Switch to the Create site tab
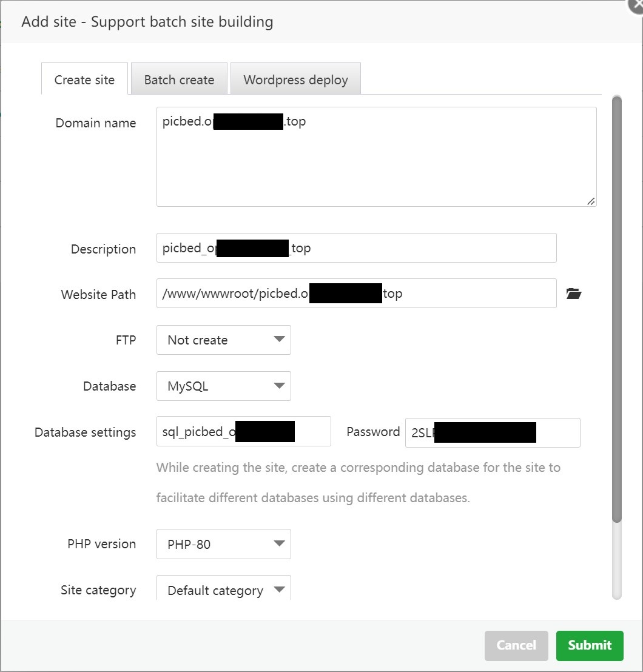This screenshot has width=643, height=672. [x=84, y=79]
